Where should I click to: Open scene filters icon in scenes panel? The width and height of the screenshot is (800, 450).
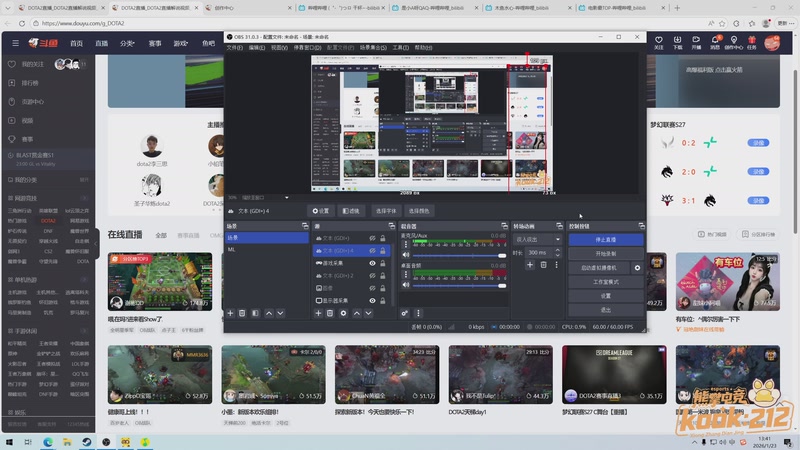click(x=255, y=313)
